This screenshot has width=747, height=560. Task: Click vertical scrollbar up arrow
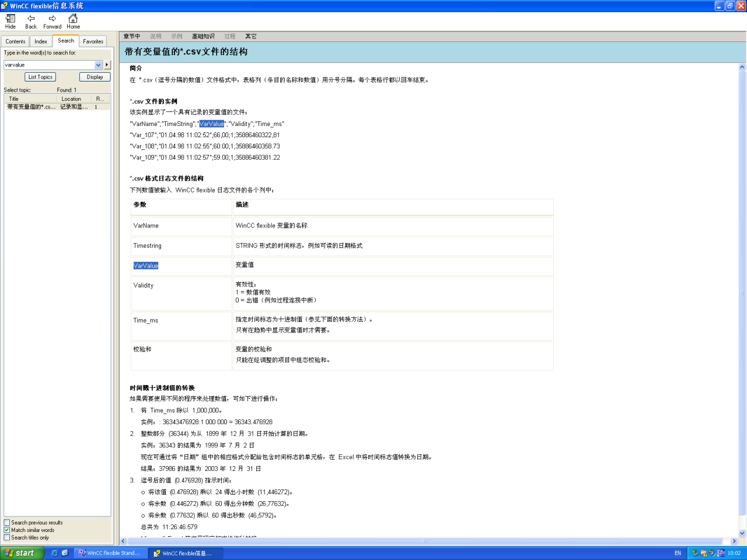coord(742,67)
